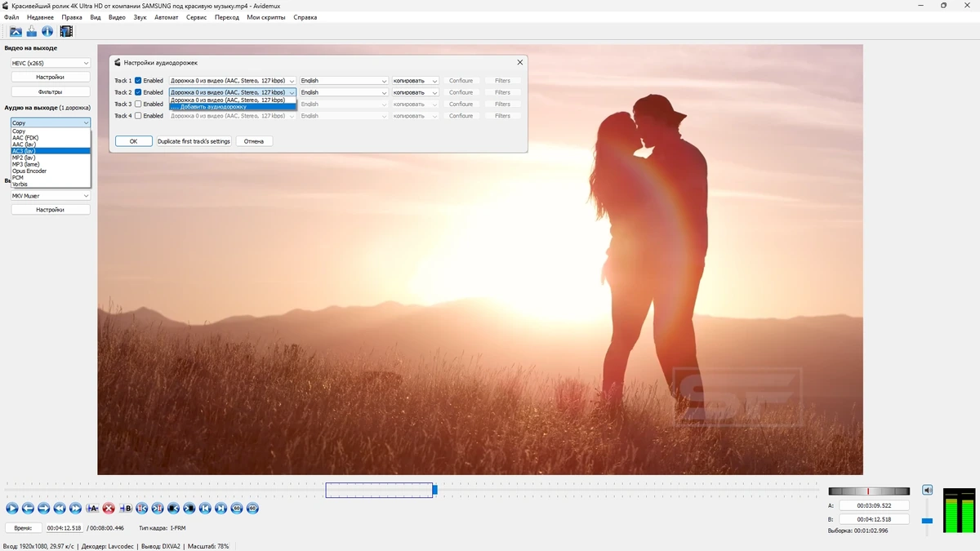Screen dimensions: 980x551
Task: Show file information toolbar icon
Action: [x=47, y=32]
